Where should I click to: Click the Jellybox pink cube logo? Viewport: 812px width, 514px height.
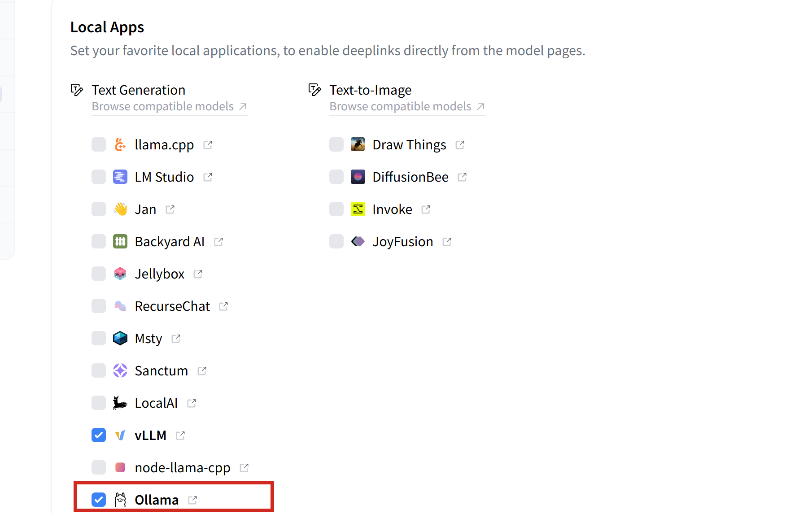120,274
